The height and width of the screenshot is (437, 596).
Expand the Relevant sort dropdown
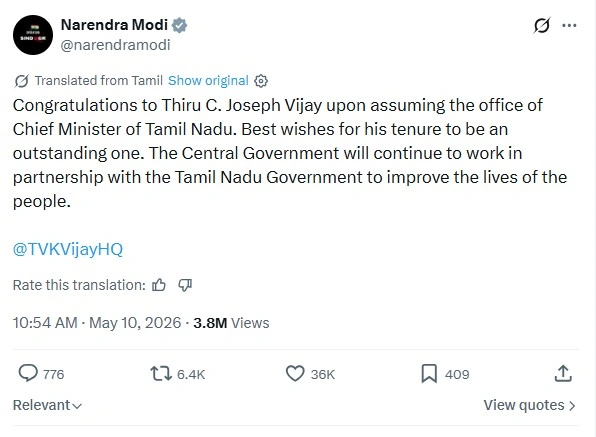click(x=48, y=405)
